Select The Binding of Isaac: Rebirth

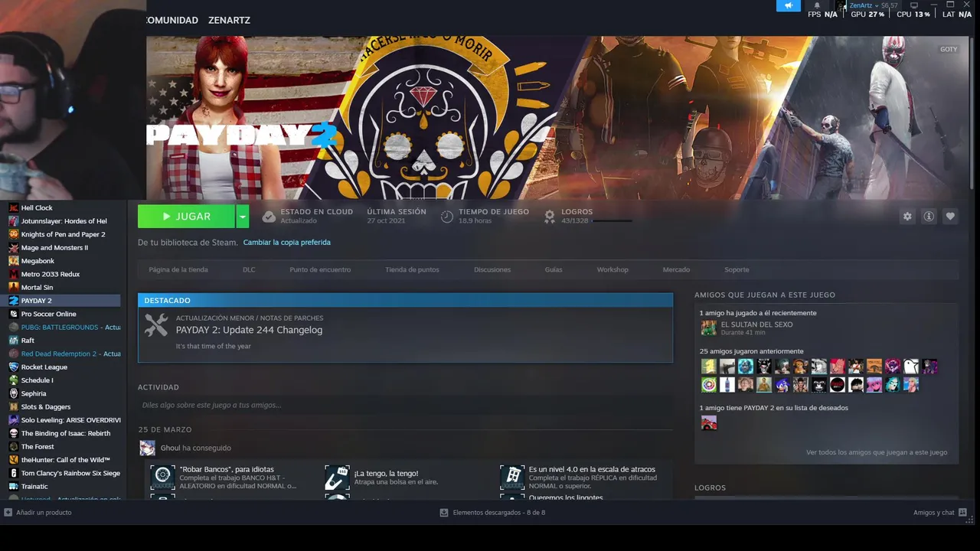point(66,433)
